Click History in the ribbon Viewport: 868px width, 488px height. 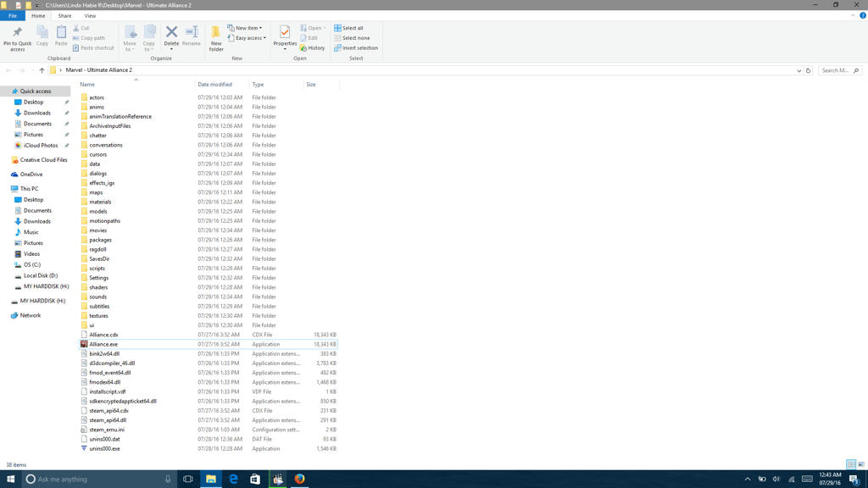click(x=313, y=48)
